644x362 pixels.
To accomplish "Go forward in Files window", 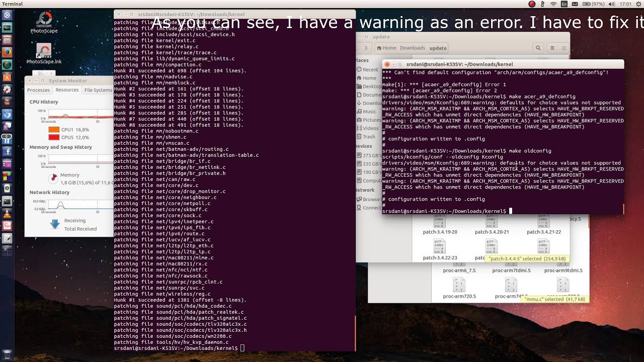I will pyautogui.click(x=367, y=48).
